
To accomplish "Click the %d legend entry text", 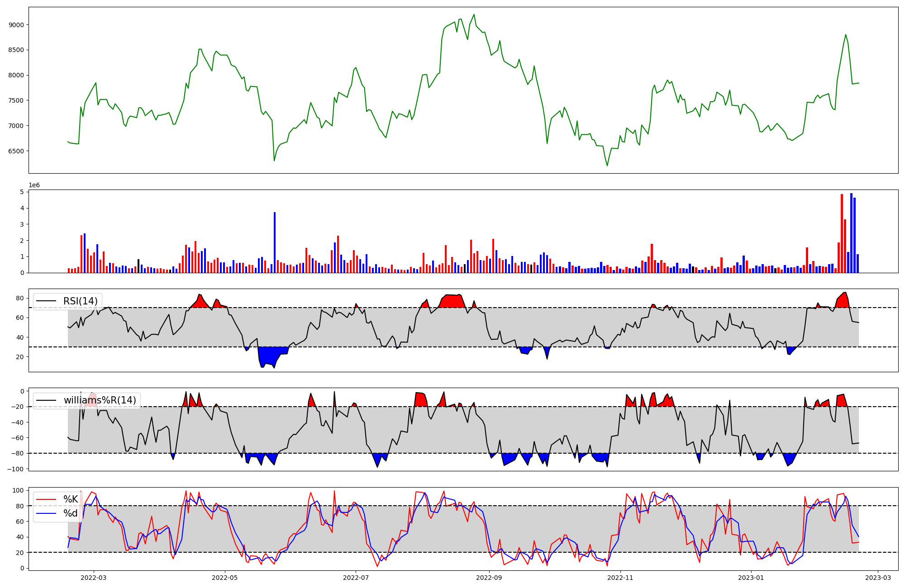I will (x=71, y=513).
